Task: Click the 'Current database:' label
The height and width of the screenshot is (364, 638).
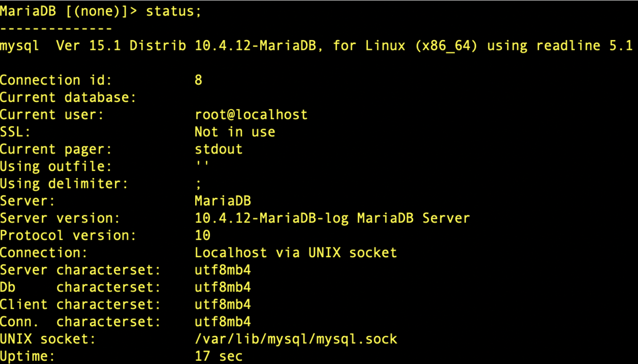Action: point(68,97)
